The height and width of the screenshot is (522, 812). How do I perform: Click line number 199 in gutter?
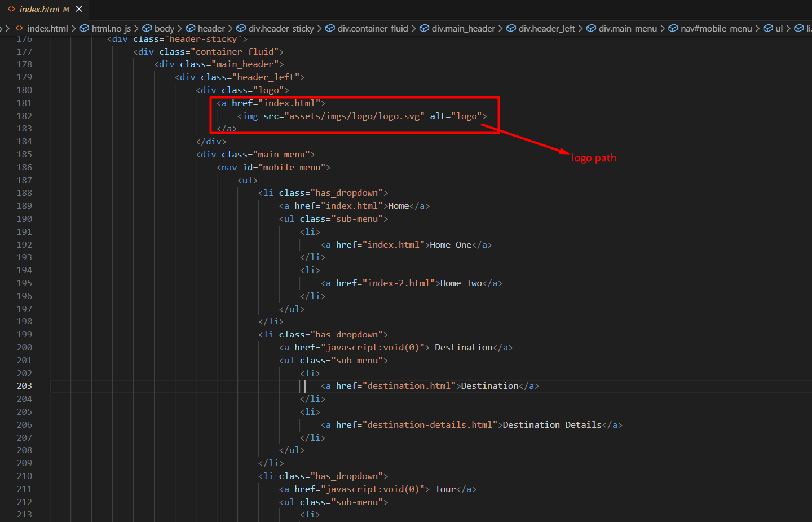(x=24, y=335)
